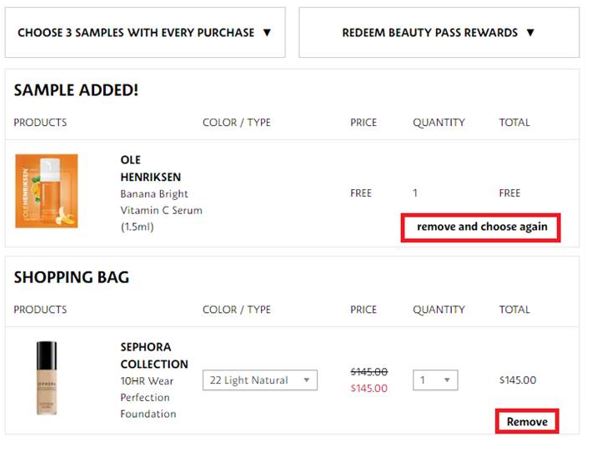Open the foundation quantity dropdown
Image resolution: width=594 pixels, height=456 pixels.
tap(435, 380)
